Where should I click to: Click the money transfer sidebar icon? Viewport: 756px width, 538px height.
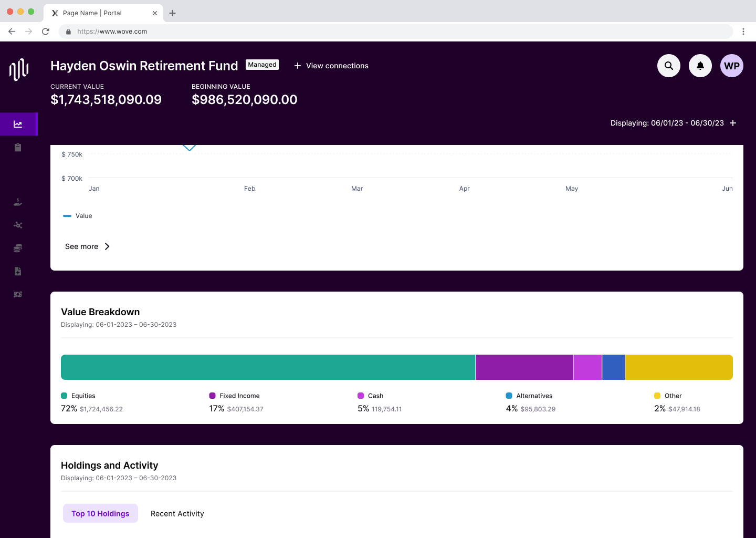pyautogui.click(x=18, y=294)
